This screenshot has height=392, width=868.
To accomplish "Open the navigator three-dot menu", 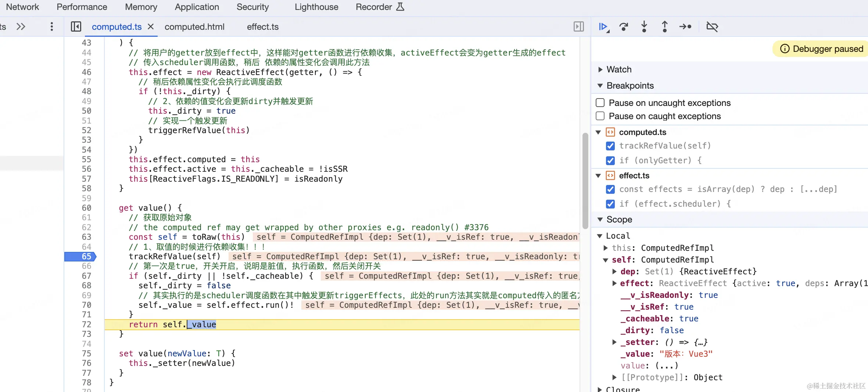I will (51, 26).
